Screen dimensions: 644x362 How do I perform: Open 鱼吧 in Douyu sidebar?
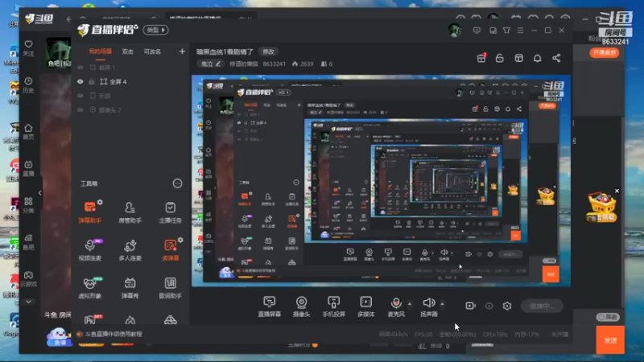click(28, 242)
